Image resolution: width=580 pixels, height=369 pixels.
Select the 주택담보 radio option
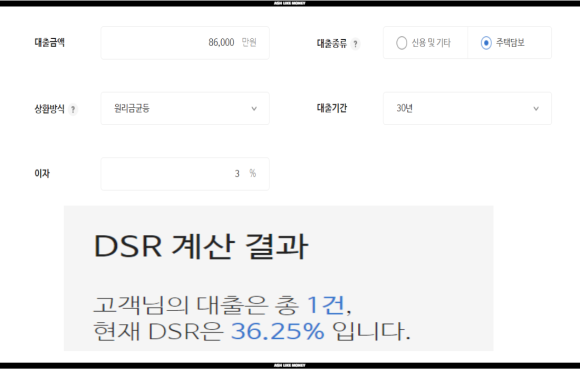486,43
